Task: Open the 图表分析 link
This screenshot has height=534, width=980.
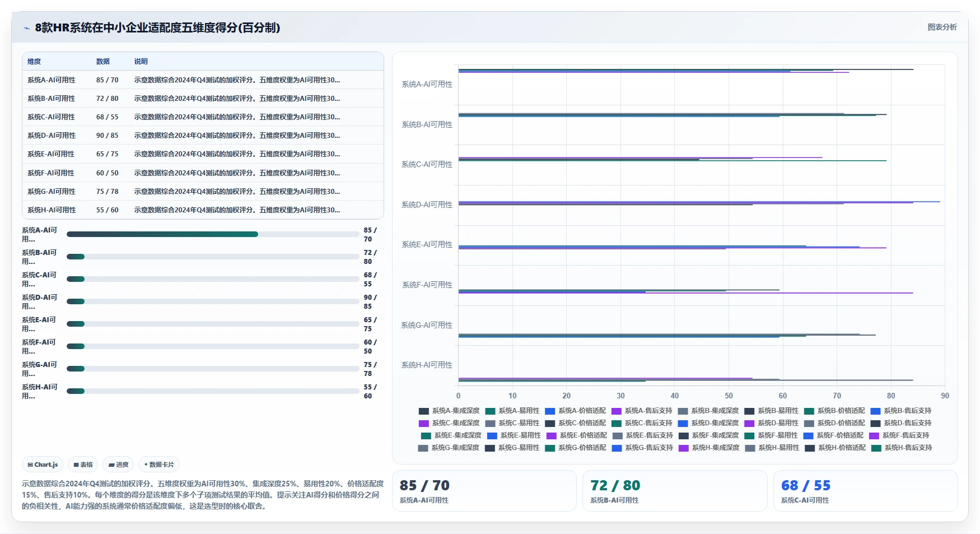Action: [x=942, y=27]
